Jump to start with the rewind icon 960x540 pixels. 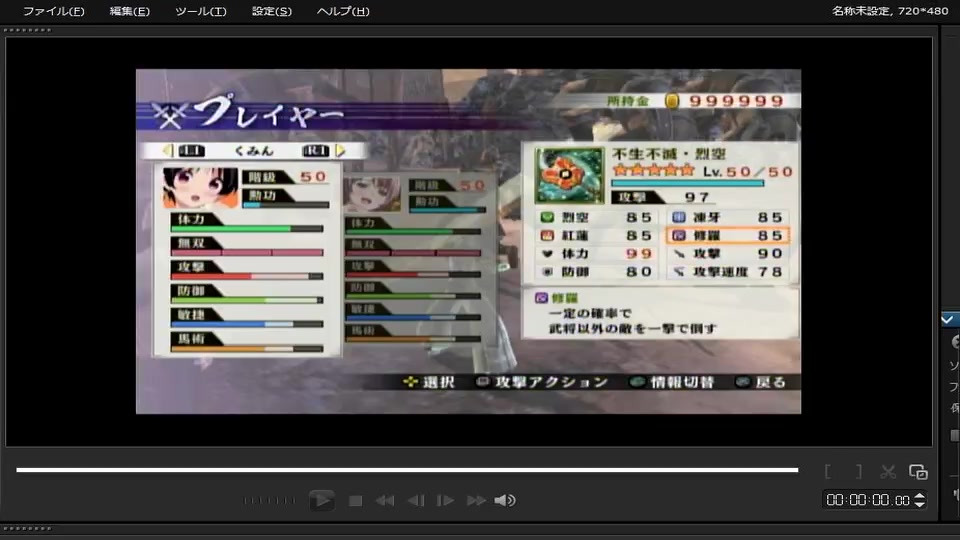point(385,501)
